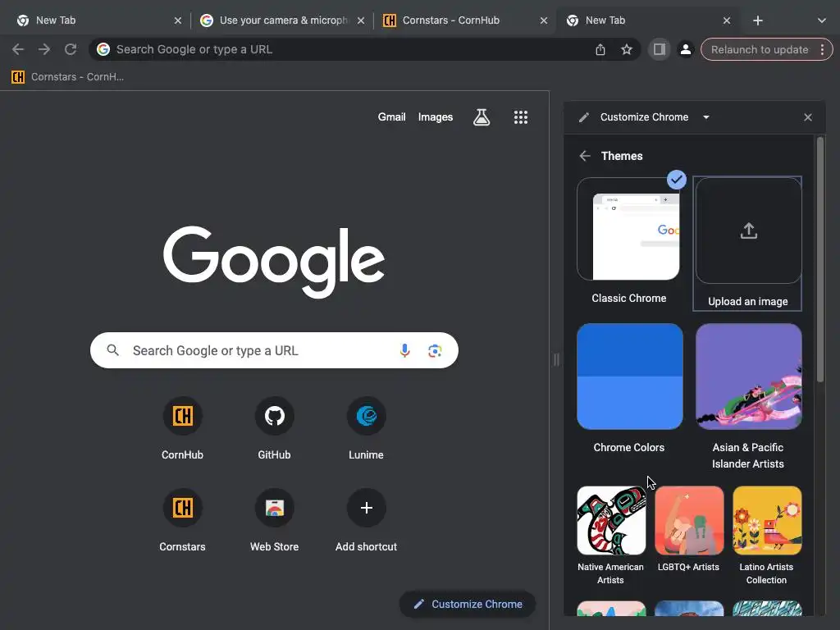Open Native American Artists collection
Screen dimensions: 840x630
[610, 536]
